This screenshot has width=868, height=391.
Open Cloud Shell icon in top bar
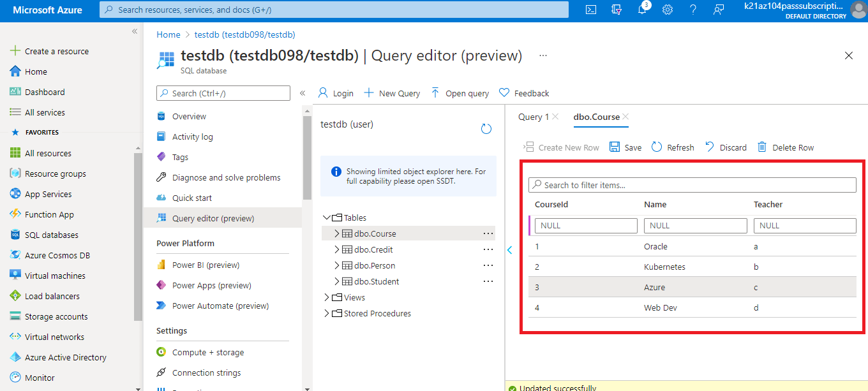pos(592,10)
